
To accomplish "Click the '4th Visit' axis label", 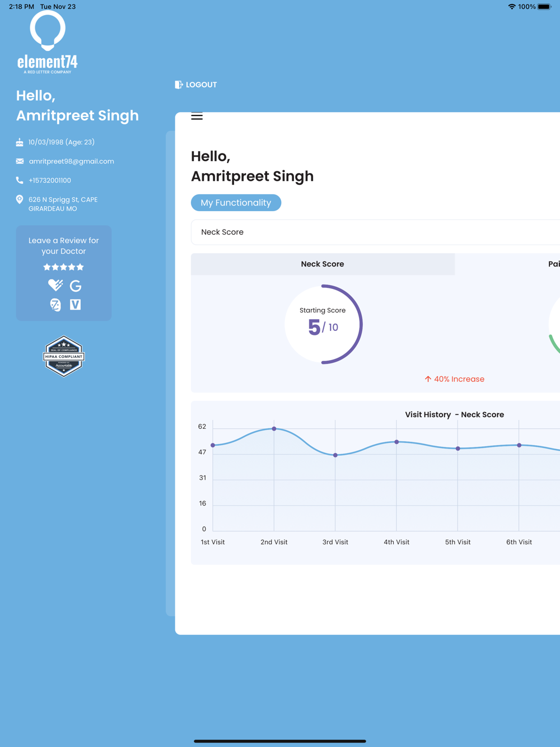I will pyautogui.click(x=396, y=542).
